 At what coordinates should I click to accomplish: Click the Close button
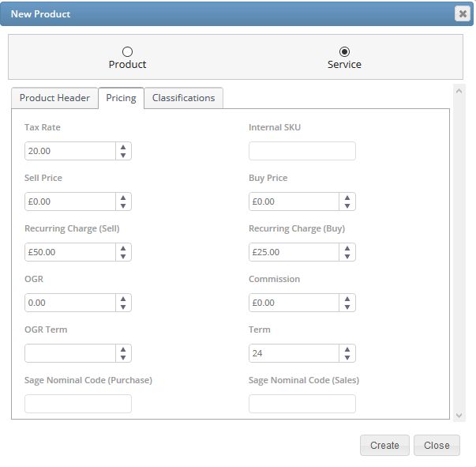(x=437, y=446)
